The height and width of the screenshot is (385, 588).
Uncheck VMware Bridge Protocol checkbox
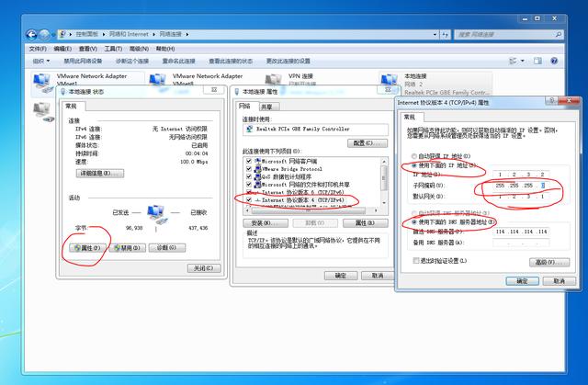coord(249,169)
